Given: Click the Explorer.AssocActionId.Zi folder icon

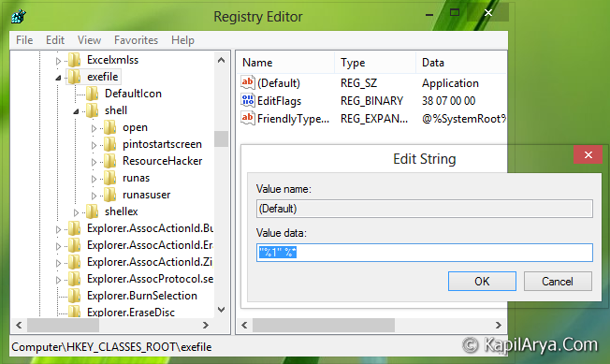Looking at the screenshot, I should coord(74,262).
